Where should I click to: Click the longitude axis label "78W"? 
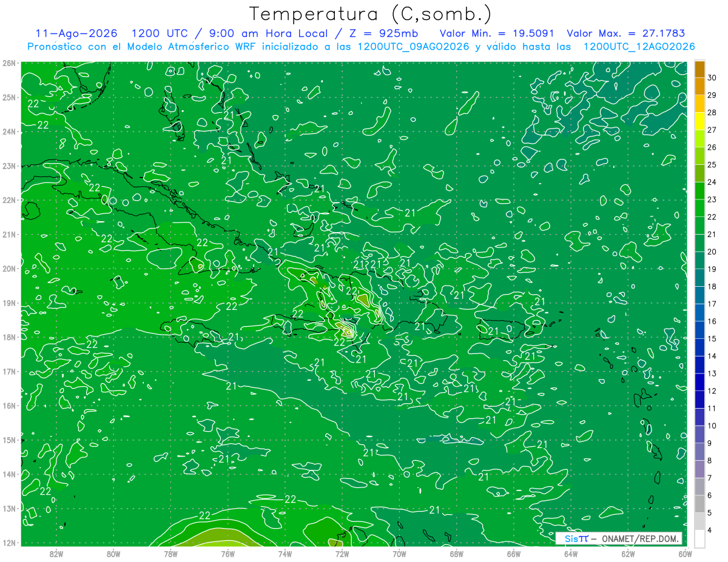pyautogui.click(x=170, y=554)
